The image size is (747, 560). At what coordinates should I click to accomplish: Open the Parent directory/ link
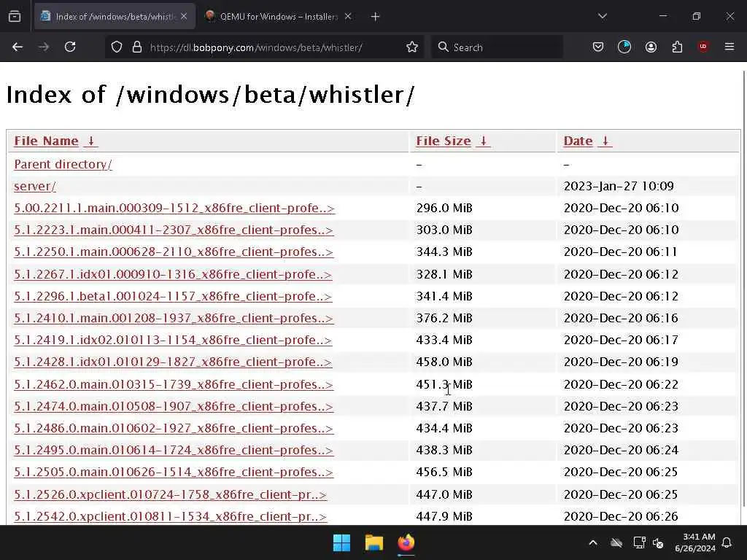(63, 164)
